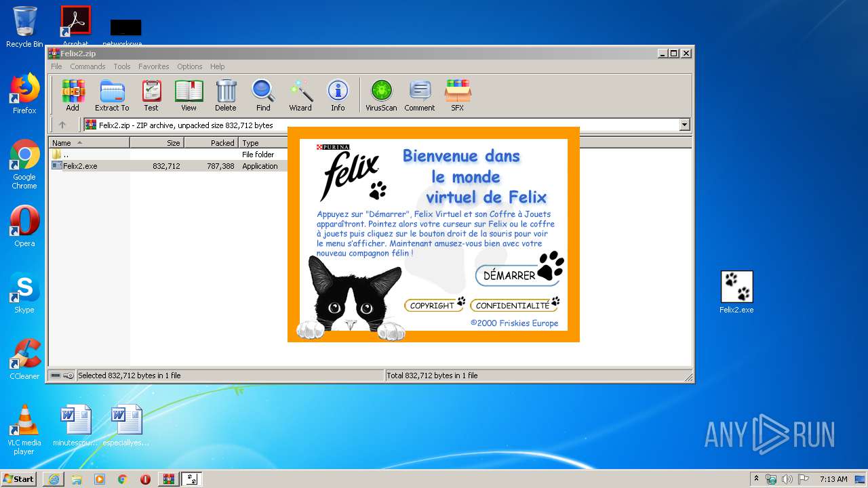The image size is (868, 488).
Task: Open Acrobat desktop shortcut
Action: pyautogui.click(x=75, y=26)
